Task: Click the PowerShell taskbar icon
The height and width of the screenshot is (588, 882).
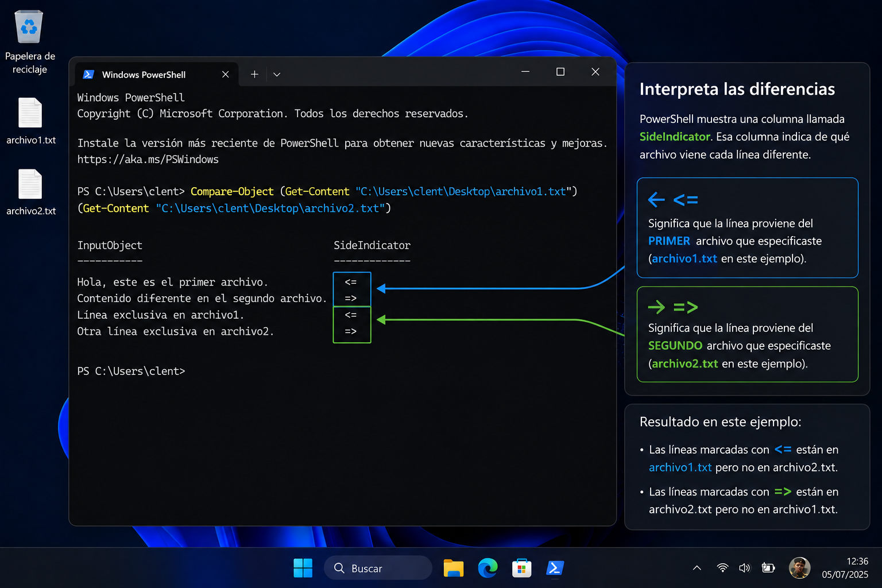Action: pos(555,568)
